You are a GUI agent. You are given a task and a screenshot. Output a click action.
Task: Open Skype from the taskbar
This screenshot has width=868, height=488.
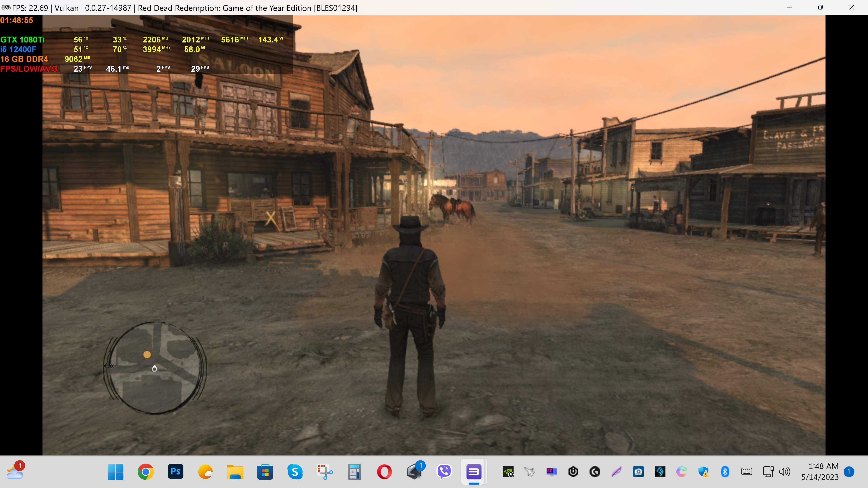[x=295, y=472]
